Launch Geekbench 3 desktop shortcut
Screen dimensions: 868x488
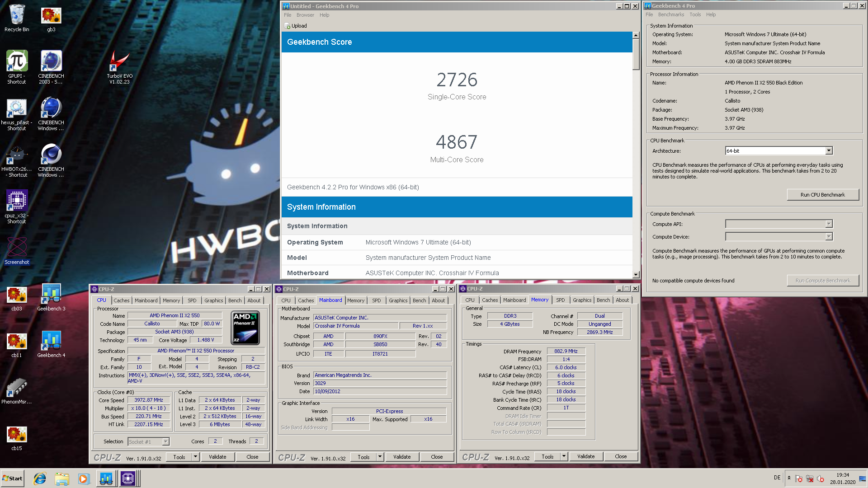(x=51, y=297)
